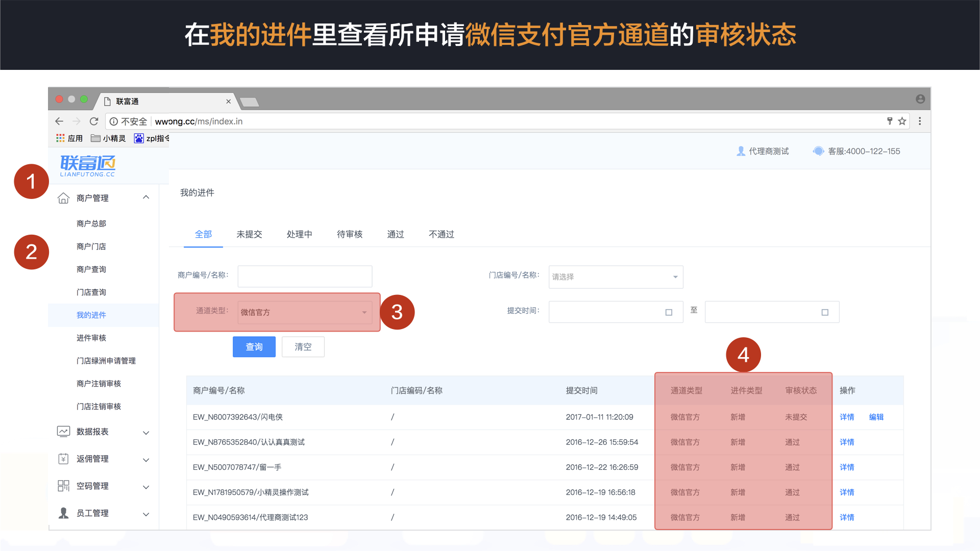The width and height of the screenshot is (980, 551).
Task: Click the 员工管理 person icon
Action: click(63, 513)
